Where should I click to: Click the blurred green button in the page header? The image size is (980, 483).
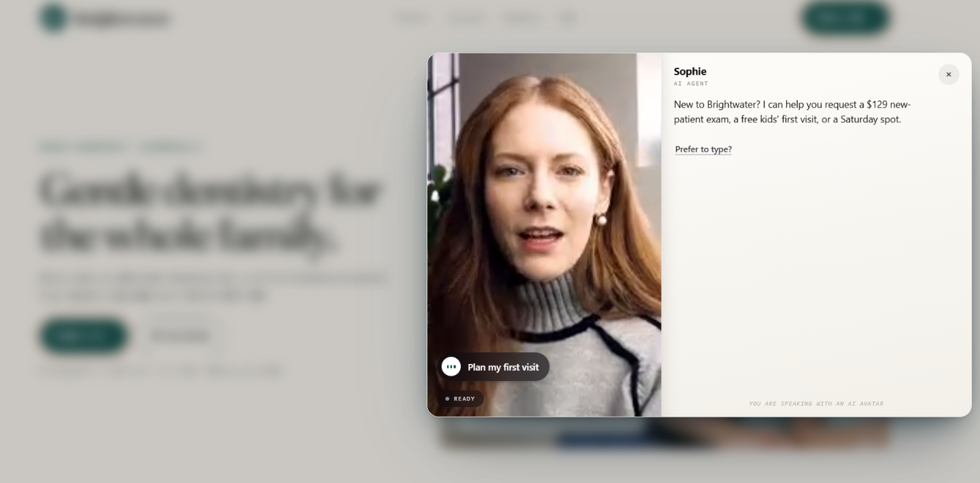coord(846,18)
